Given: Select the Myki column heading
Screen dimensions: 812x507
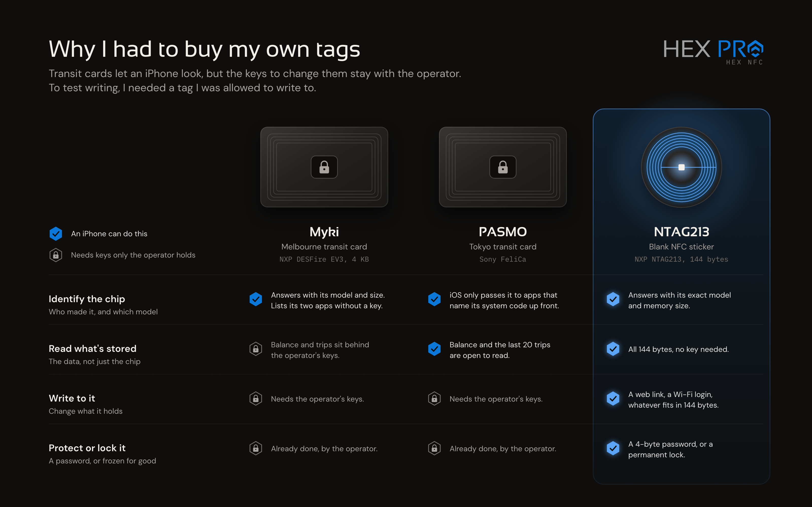Looking at the screenshot, I should point(324,232).
